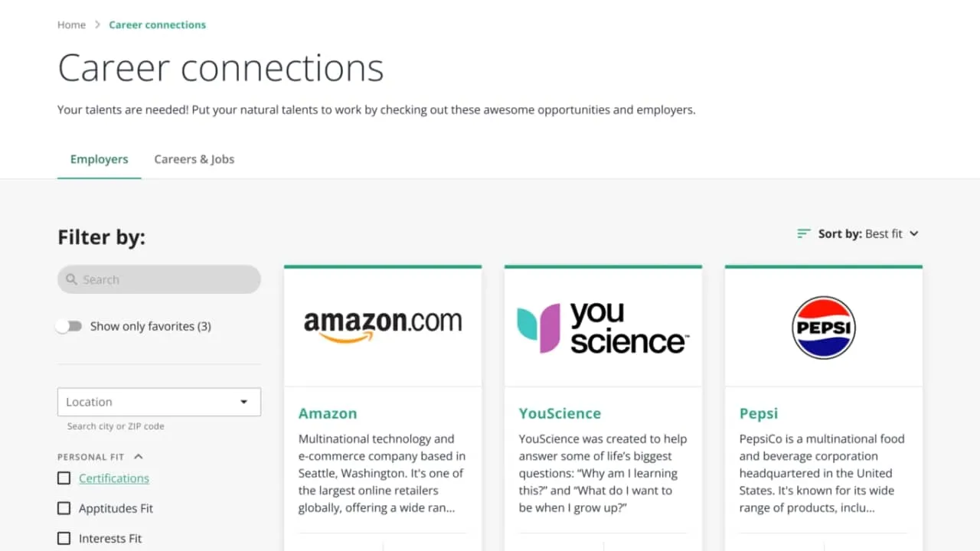
Task: Enable the Show only favorites toggle
Action: (69, 326)
